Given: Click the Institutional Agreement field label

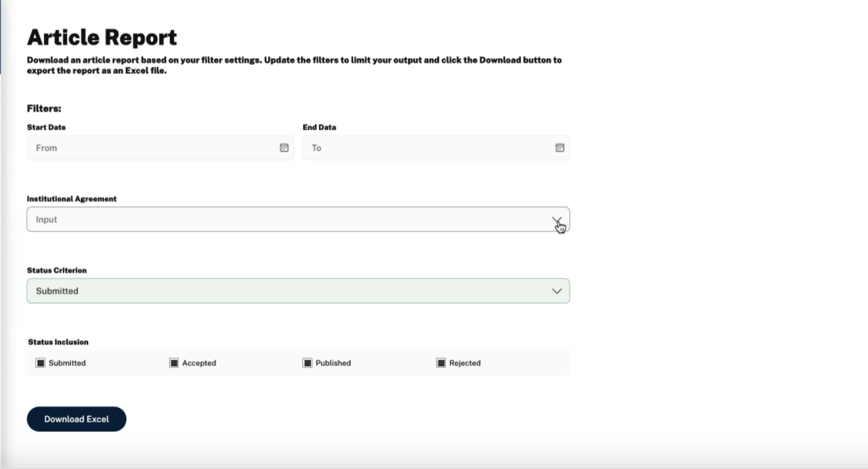Looking at the screenshot, I should tap(72, 199).
